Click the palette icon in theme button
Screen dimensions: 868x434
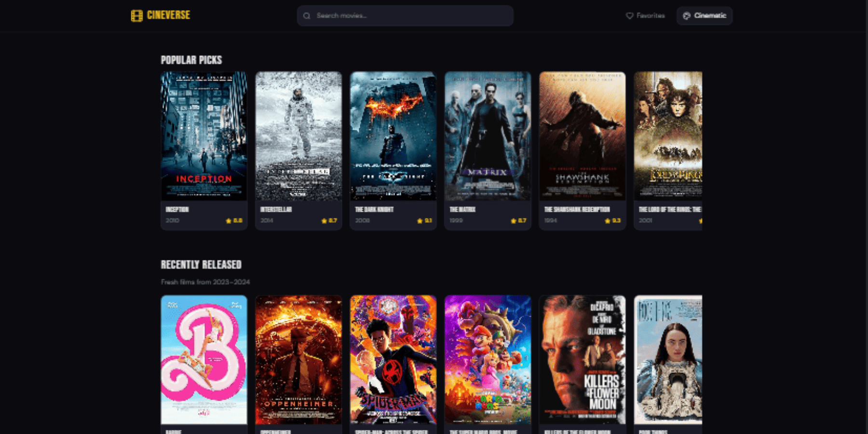(x=687, y=16)
